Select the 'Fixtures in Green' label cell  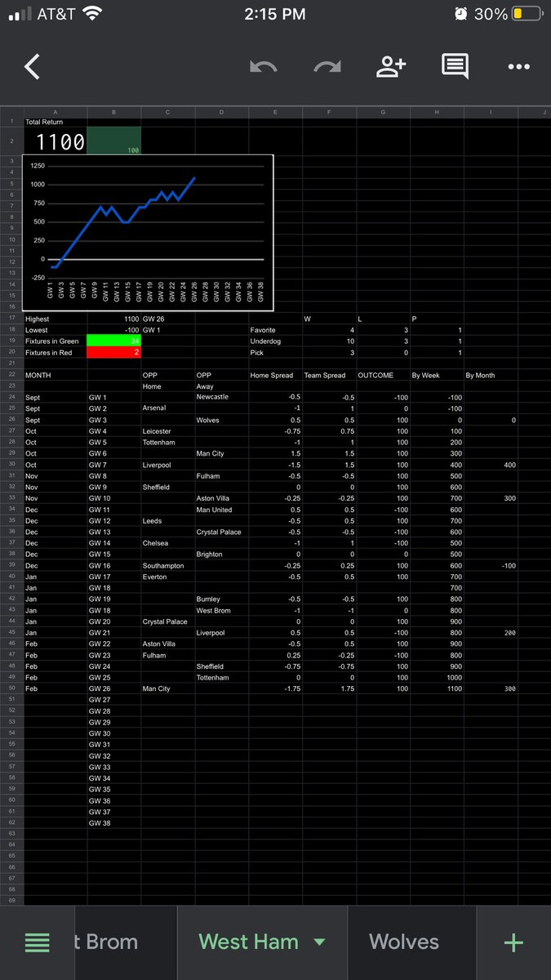point(56,341)
